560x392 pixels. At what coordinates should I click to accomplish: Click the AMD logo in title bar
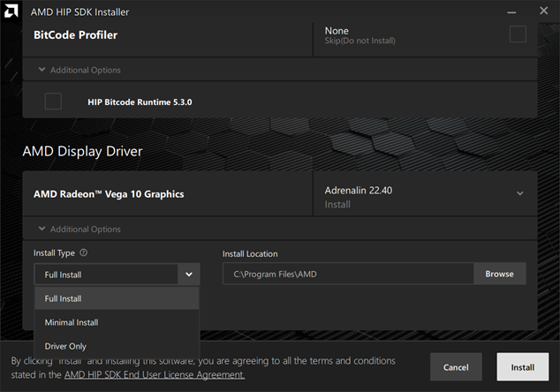[11, 11]
